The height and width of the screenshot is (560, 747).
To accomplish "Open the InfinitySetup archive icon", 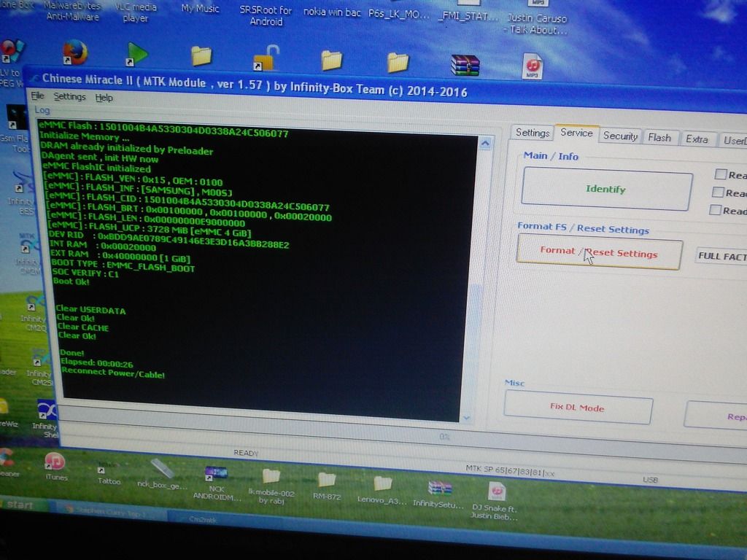I will click(x=440, y=488).
